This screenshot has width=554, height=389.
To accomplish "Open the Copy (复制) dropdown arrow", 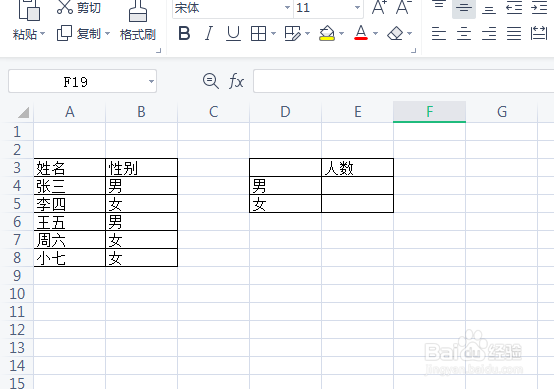I will pos(107,34).
